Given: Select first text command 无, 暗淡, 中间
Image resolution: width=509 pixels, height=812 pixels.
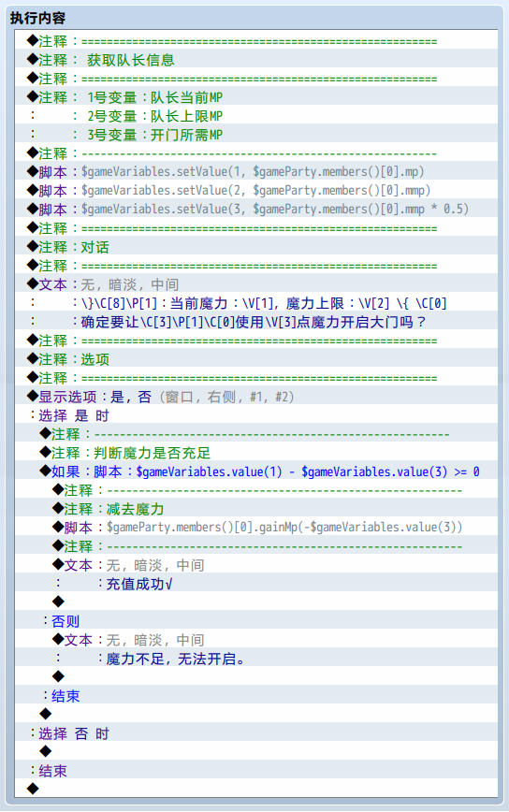Looking at the screenshot, I should click(x=256, y=284).
